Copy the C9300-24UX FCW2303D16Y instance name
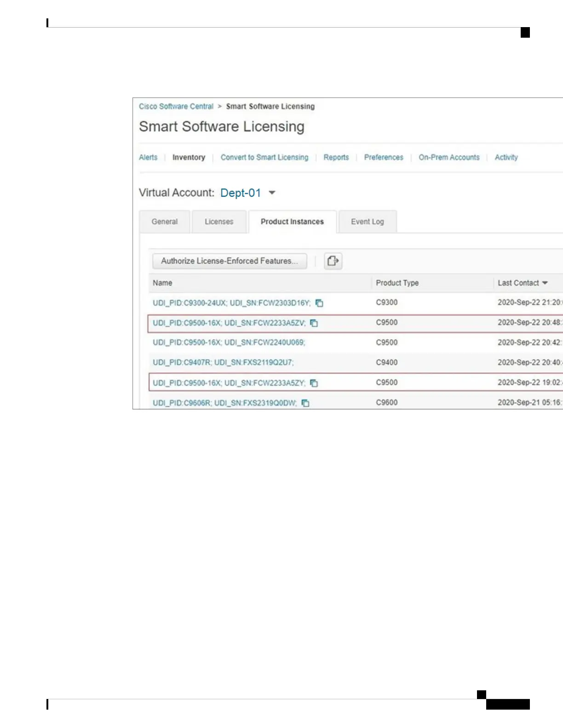 coord(319,303)
